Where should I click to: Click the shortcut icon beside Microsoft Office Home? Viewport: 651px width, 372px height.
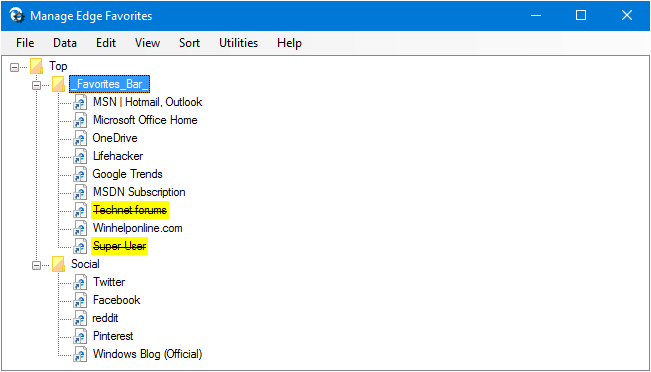tap(80, 120)
